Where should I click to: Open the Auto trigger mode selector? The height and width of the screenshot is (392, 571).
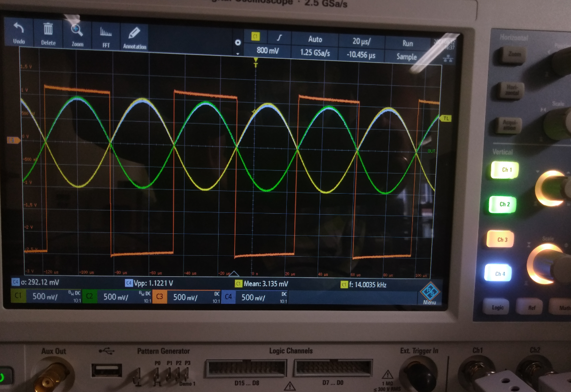click(315, 39)
